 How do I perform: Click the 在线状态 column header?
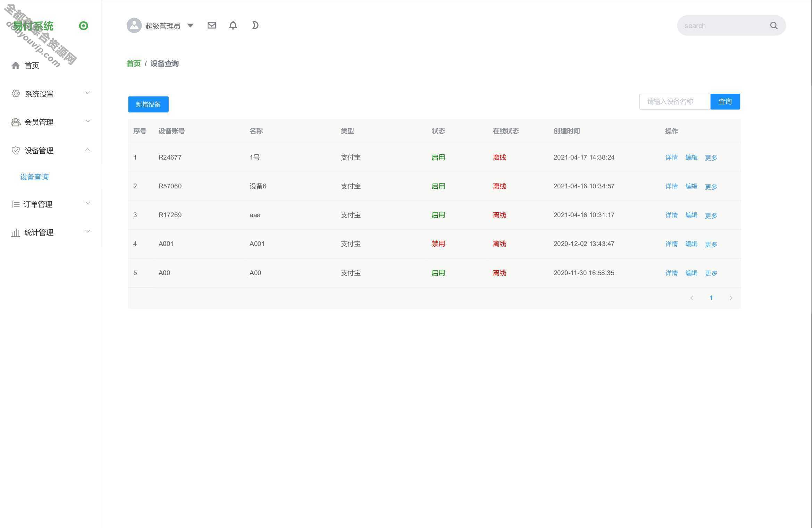pyautogui.click(x=506, y=131)
